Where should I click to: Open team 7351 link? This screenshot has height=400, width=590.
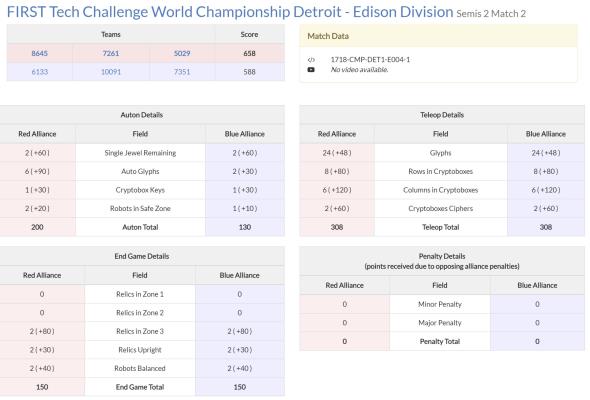coord(182,72)
